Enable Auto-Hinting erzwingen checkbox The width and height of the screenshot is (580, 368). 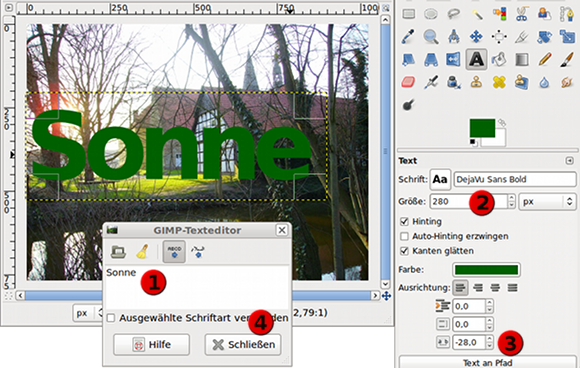(x=404, y=236)
